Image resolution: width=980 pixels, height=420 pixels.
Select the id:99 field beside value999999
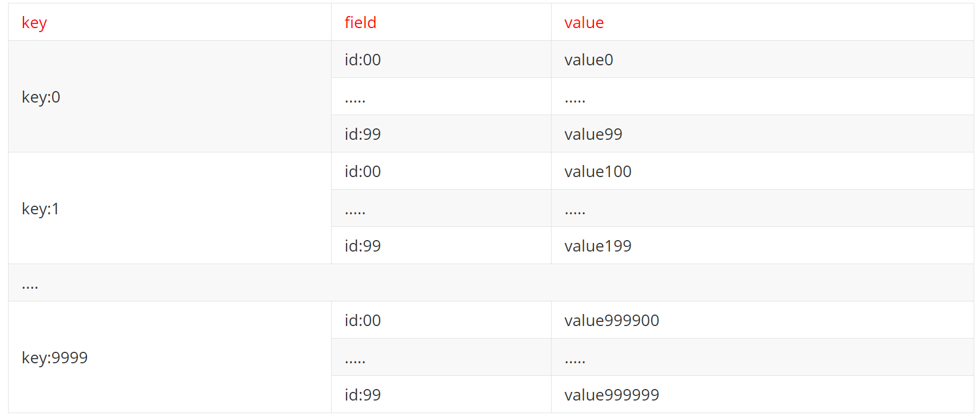click(x=363, y=395)
